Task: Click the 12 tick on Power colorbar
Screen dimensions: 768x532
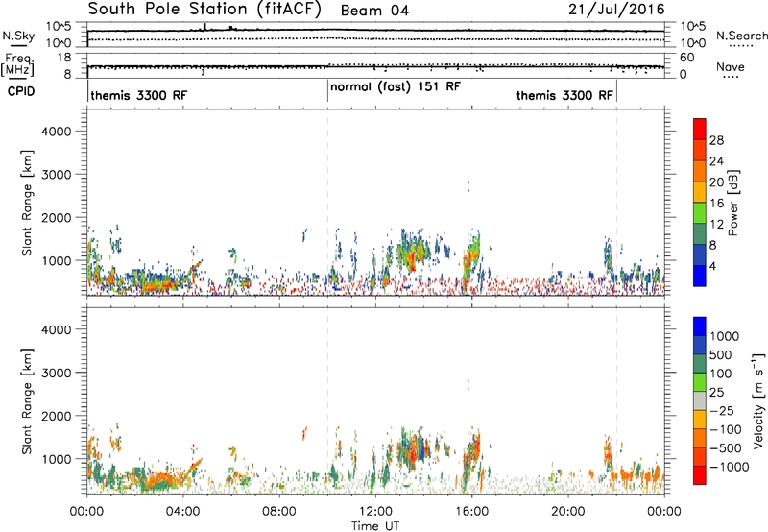Action: pos(716,225)
